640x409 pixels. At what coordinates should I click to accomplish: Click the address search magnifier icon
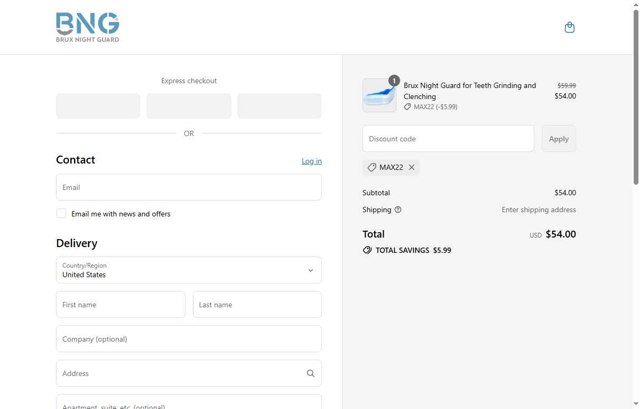311,373
